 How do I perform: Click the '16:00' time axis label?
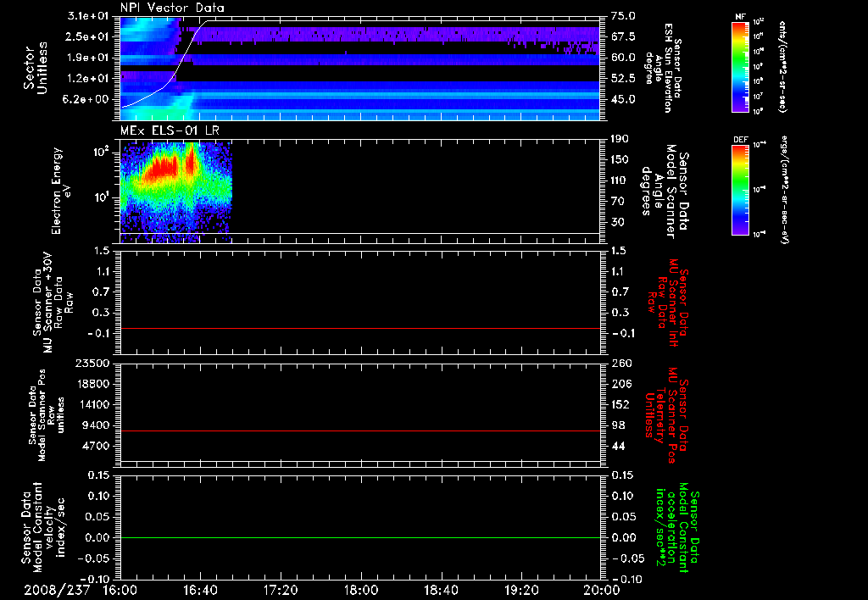(x=120, y=590)
